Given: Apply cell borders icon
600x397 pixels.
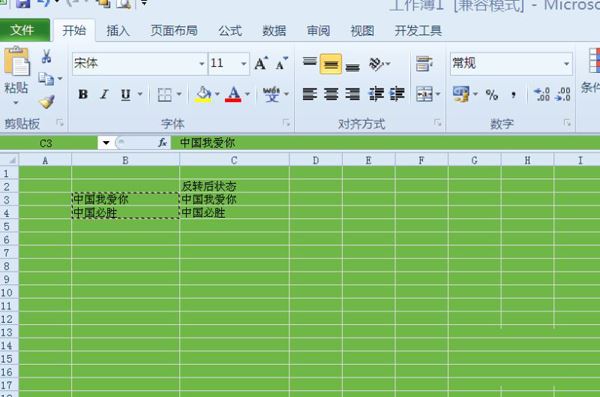Looking at the screenshot, I should (165, 94).
